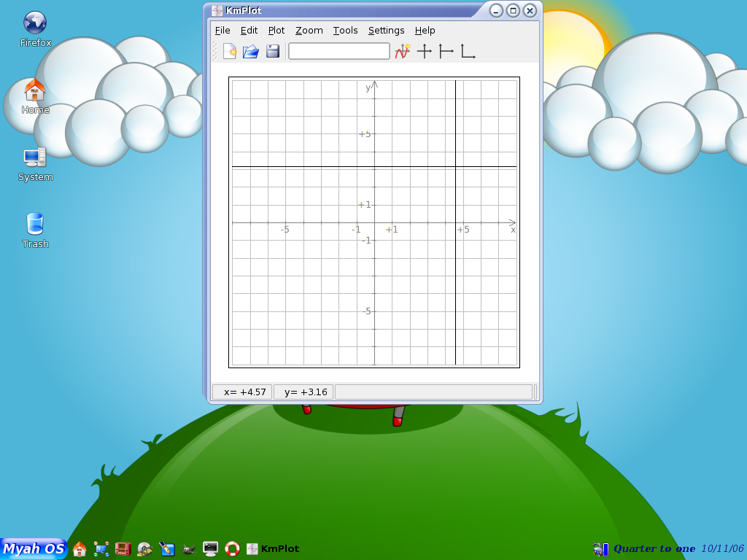The image size is (747, 560).
Task: Open the Edit menu
Action: click(249, 31)
